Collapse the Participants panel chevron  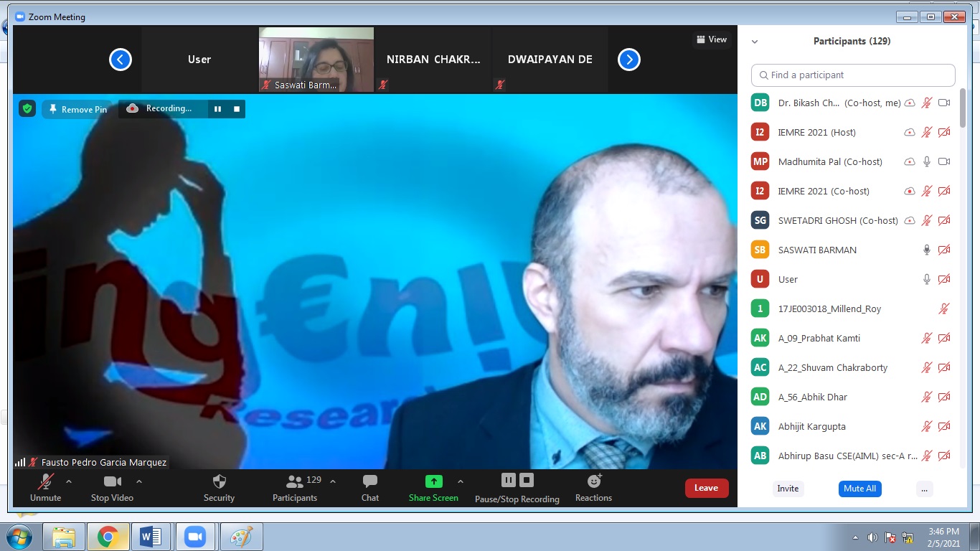tap(755, 42)
